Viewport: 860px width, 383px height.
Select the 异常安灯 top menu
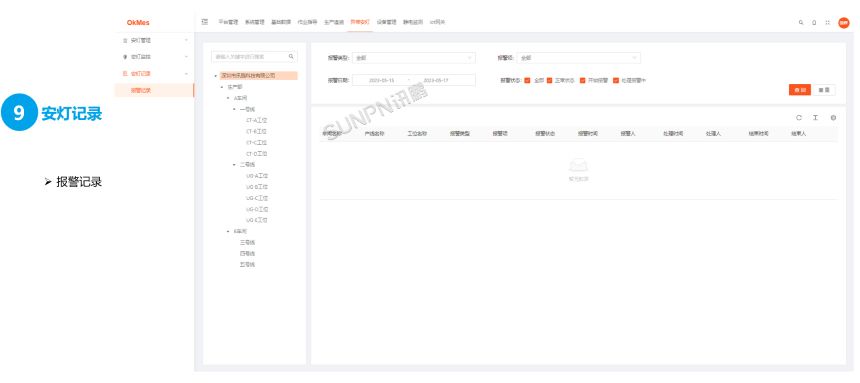360,22
